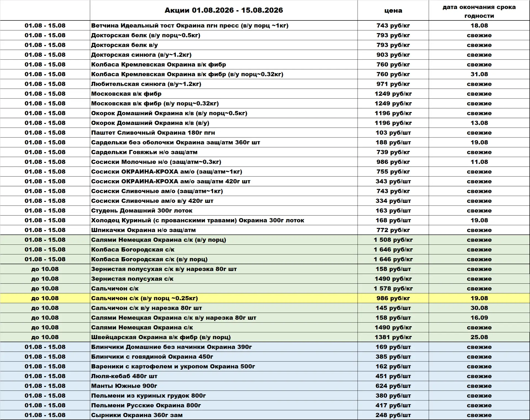Click the 'Холодец Куриный (с прованскими травами)' cell
This screenshot has width=530, height=420.
[224, 220]
